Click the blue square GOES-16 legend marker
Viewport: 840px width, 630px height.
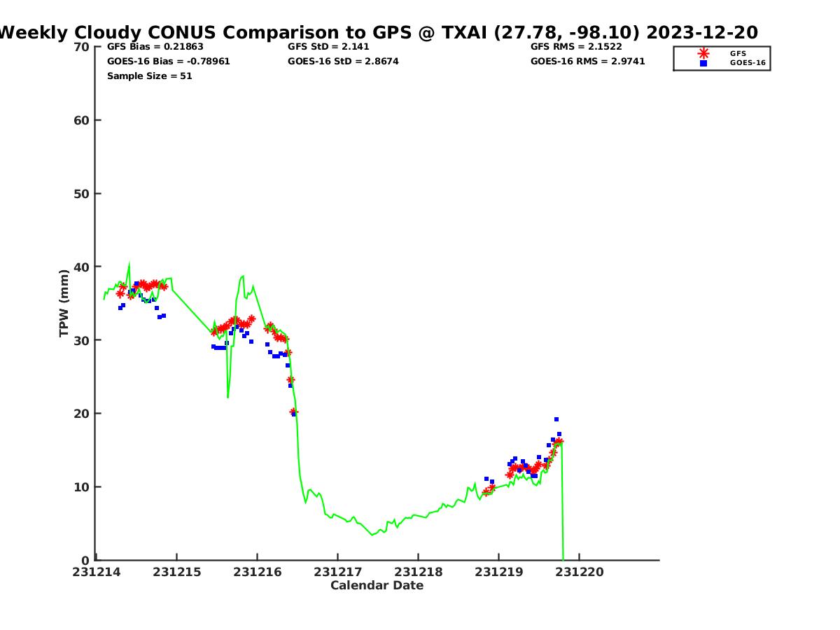[703, 63]
